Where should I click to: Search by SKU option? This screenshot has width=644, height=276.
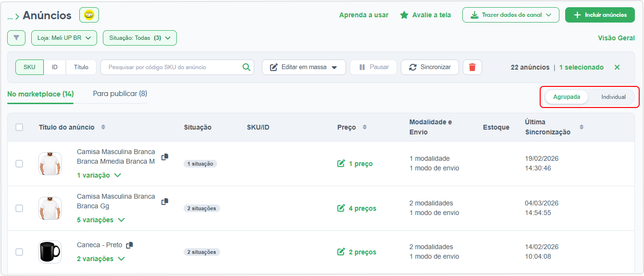[29, 67]
